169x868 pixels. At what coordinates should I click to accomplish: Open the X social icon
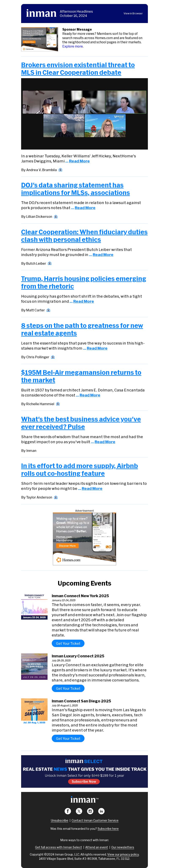click(x=79, y=811)
